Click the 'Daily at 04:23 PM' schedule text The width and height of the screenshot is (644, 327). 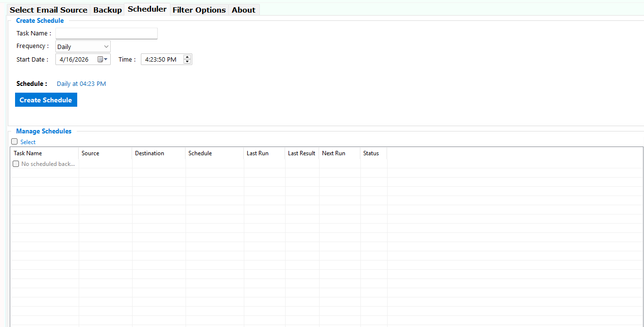pyautogui.click(x=81, y=84)
